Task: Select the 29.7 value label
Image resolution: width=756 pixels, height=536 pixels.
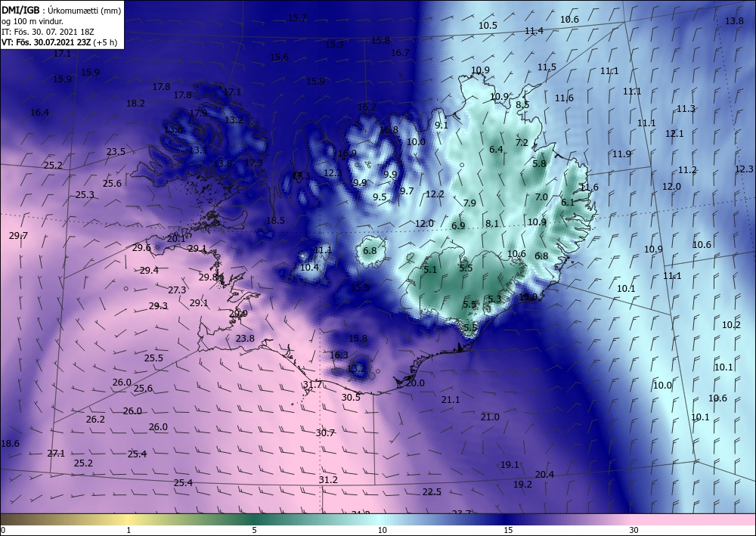Action: pos(18,235)
